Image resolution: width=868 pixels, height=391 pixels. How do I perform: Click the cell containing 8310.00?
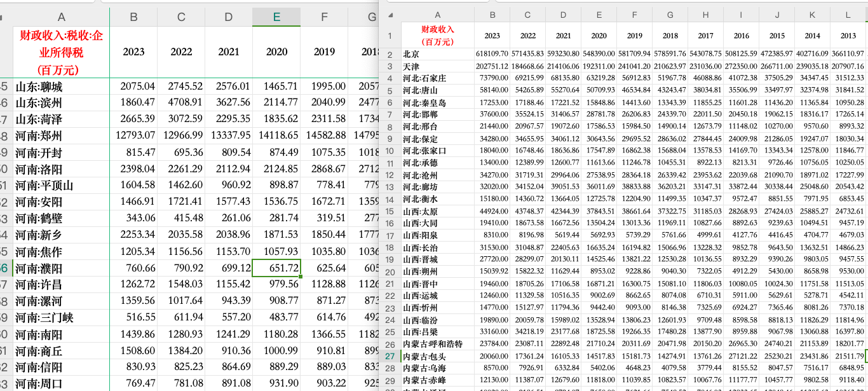pyautogui.click(x=492, y=236)
